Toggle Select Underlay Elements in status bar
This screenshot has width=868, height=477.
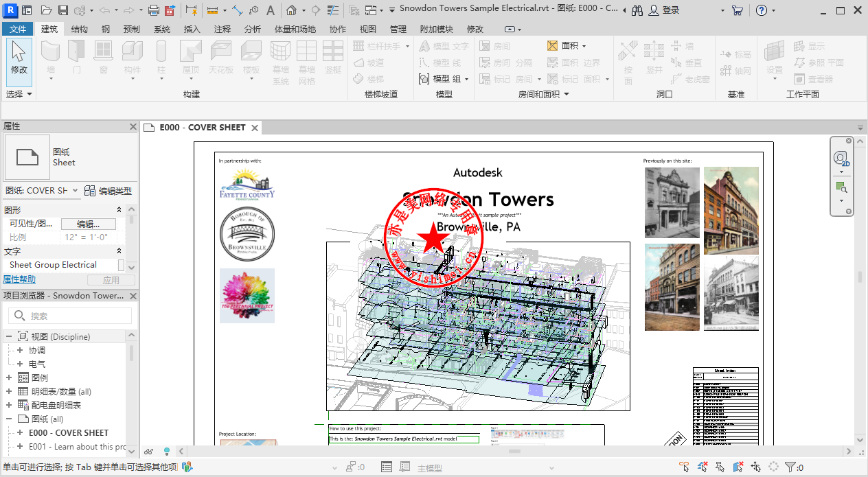point(703,467)
